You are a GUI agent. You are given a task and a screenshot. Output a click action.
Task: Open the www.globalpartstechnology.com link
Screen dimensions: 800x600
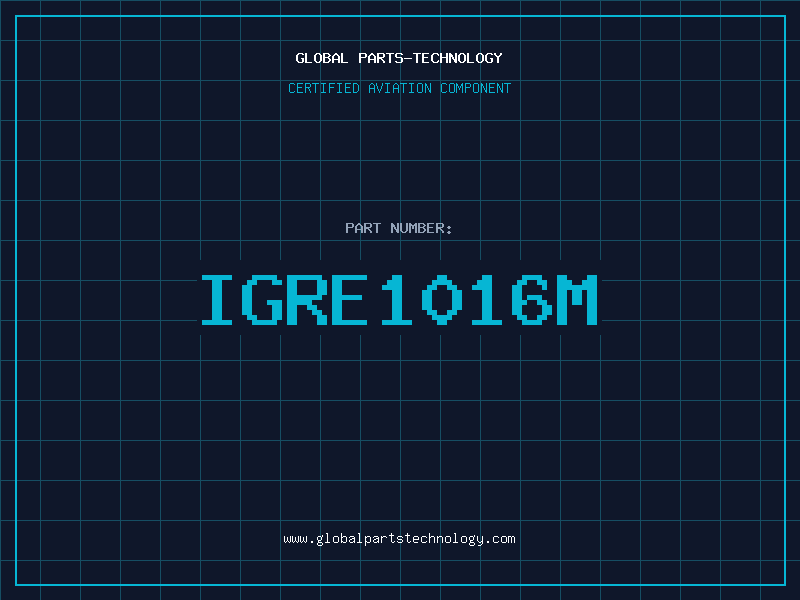399,539
